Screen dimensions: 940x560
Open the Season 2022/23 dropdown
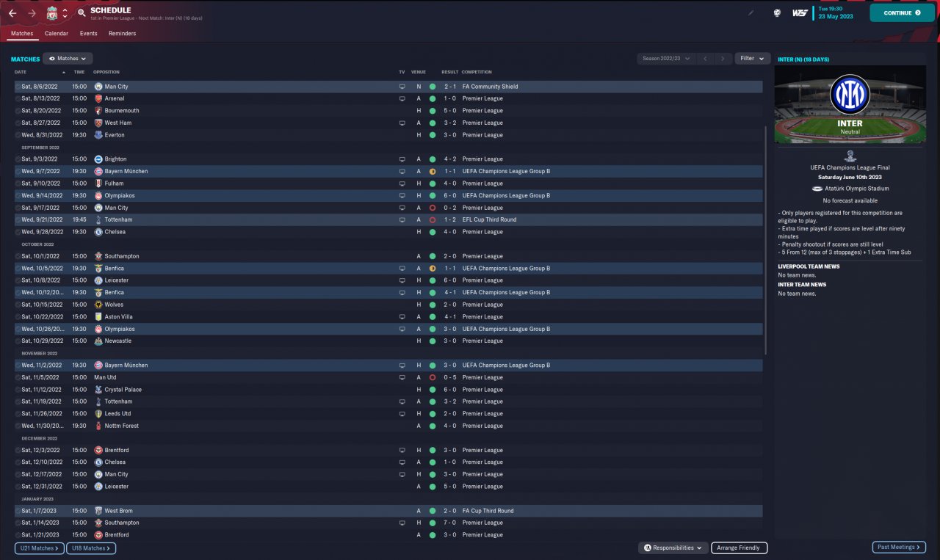click(x=666, y=58)
